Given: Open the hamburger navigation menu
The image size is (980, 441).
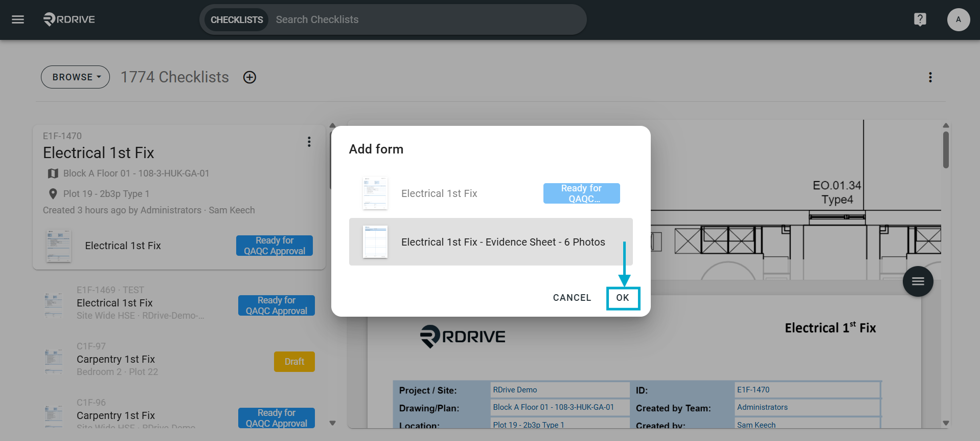Looking at the screenshot, I should [x=18, y=19].
